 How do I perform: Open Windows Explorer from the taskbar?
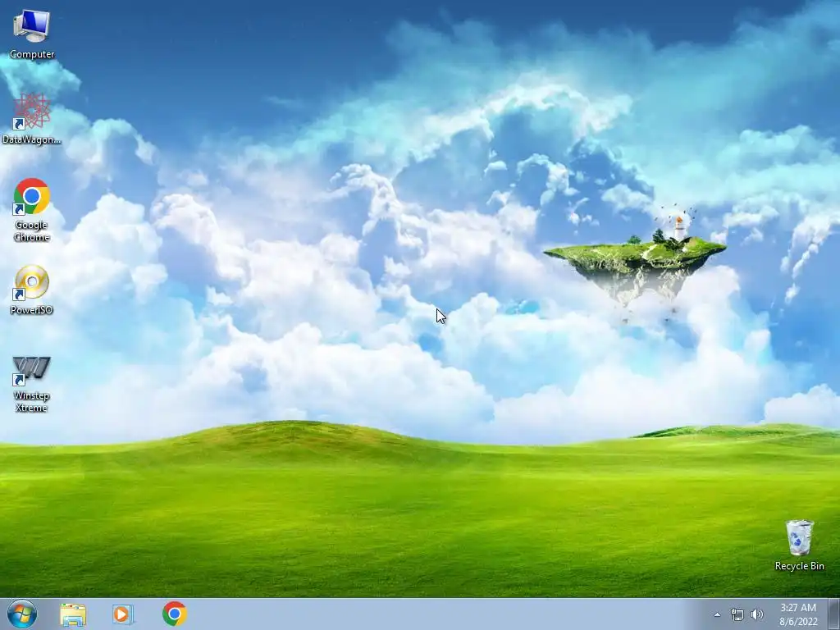[73, 614]
